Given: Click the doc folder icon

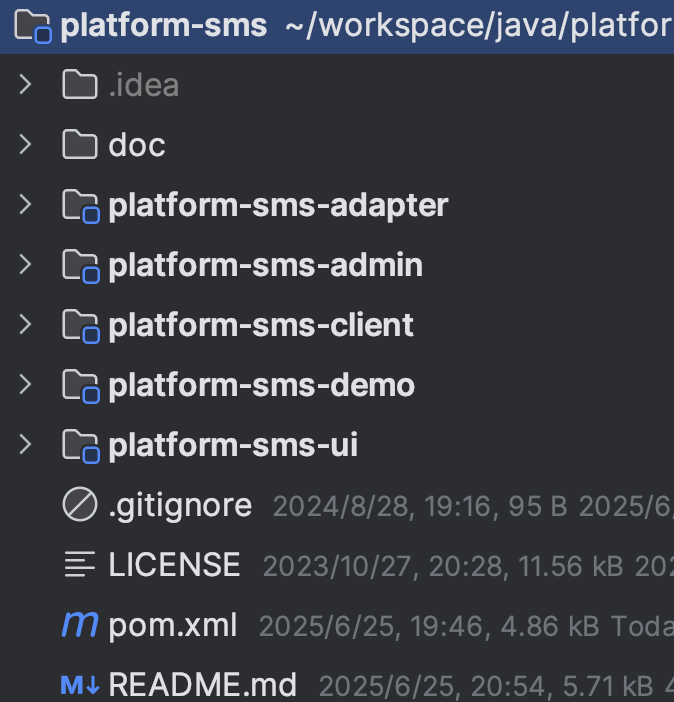Looking at the screenshot, I should click(80, 144).
